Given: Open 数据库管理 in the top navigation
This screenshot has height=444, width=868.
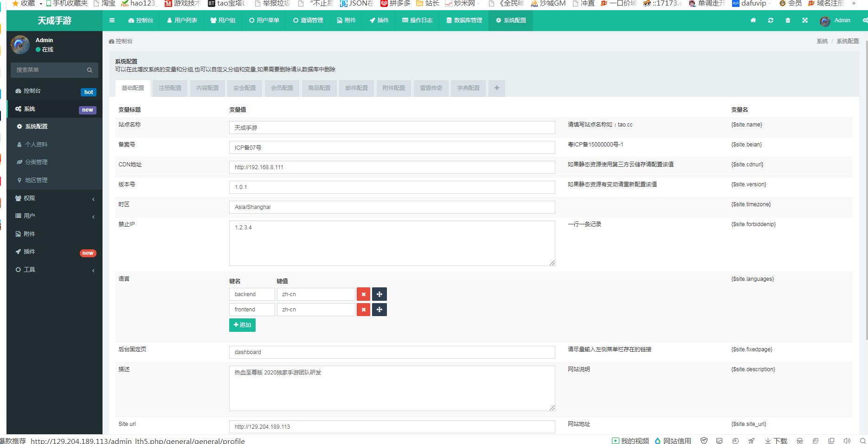Looking at the screenshot, I should [x=464, y=20].
